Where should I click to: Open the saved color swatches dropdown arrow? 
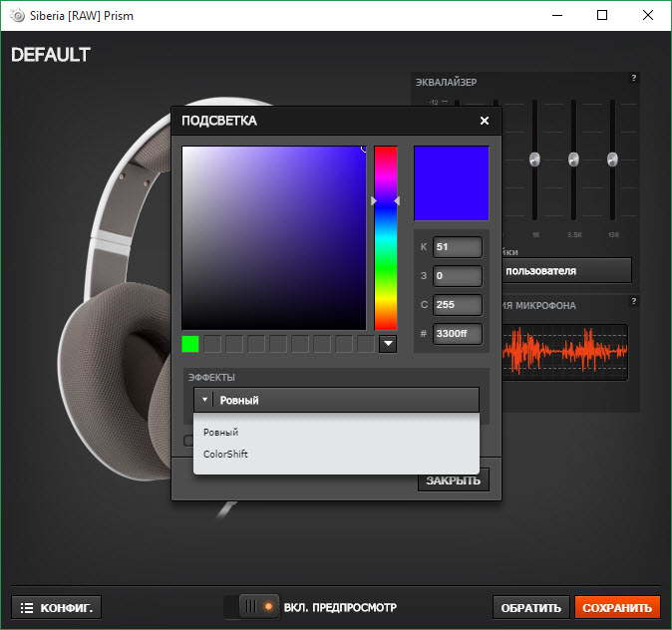click(x=388, y=344)
